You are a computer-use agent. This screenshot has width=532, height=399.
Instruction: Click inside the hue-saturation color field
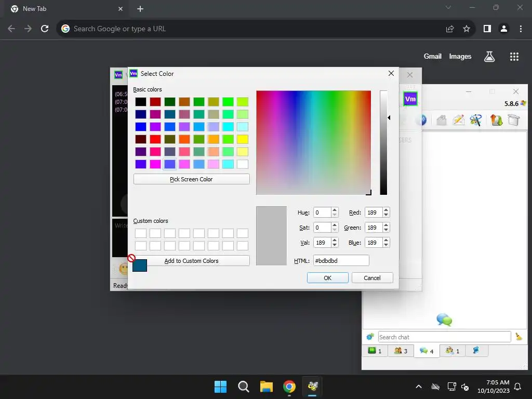click(313, 142)
